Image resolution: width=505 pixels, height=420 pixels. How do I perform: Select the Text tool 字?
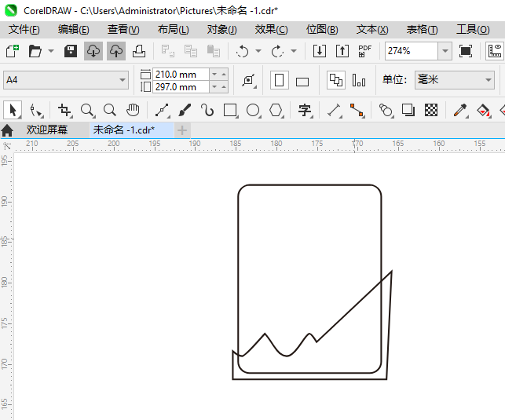pos(305,110)
